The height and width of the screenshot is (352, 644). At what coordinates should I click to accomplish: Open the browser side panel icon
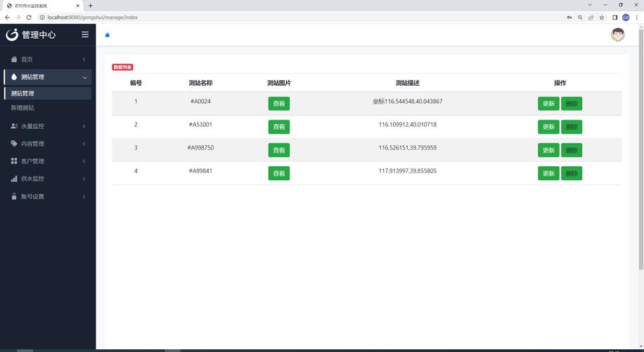(615, 18)
